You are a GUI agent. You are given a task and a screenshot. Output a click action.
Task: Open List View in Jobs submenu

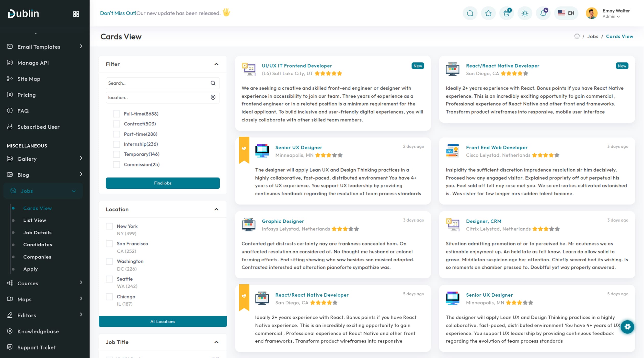point(34,220)
